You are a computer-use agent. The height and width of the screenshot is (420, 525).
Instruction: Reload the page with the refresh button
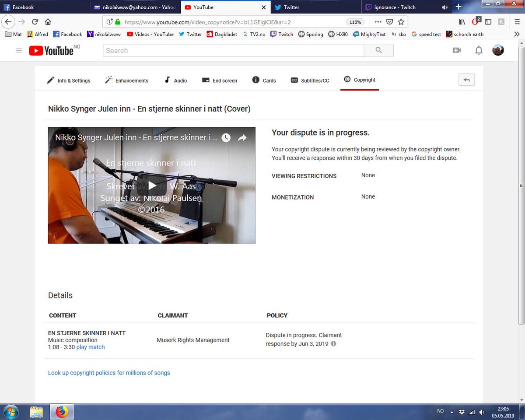35,22
